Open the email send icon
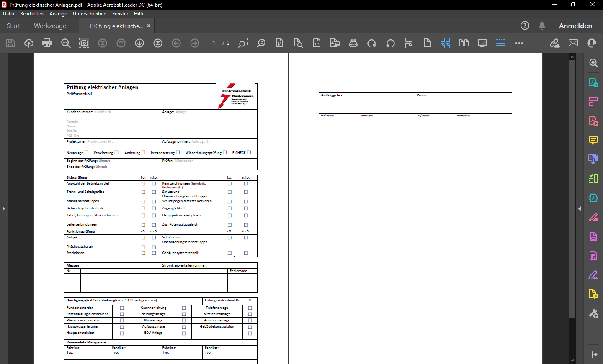This screenshot has height=364, width=603. pyautogui.click(x=573, y=43)
